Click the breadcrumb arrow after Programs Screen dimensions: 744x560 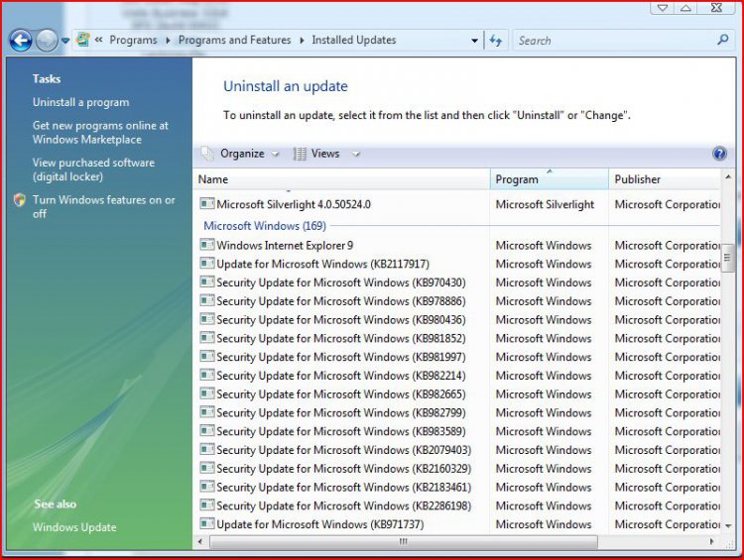point(168,41)
